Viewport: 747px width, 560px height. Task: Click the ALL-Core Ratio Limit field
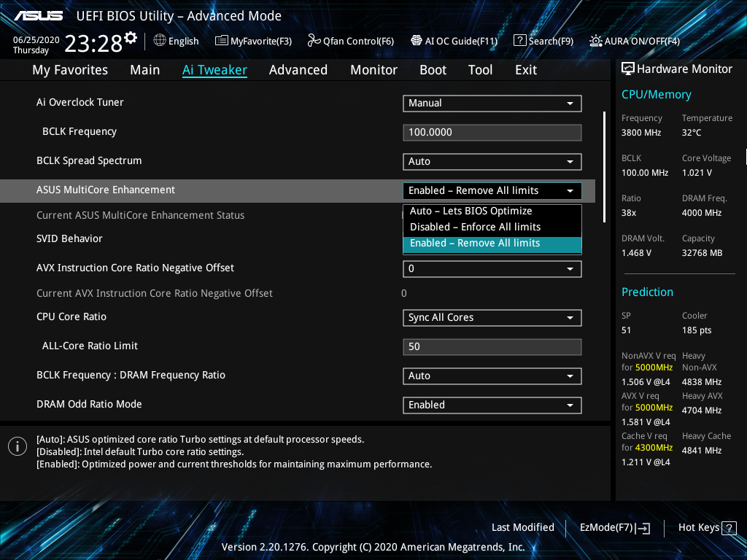click(492, 346)
